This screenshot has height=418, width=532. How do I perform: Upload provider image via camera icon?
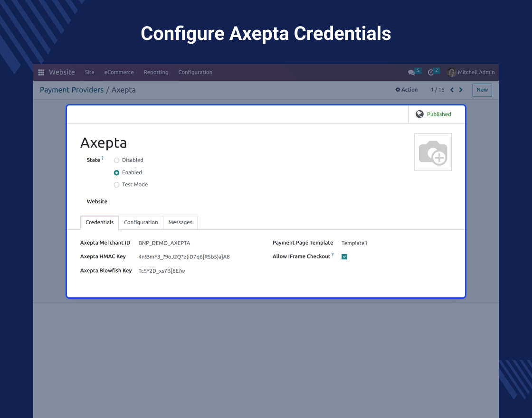[433, 152]
